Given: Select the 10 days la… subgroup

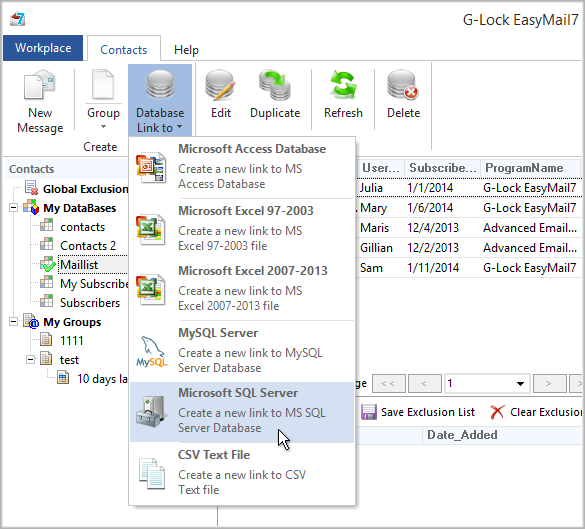Looking at the screenshot, I should (102, 379).
